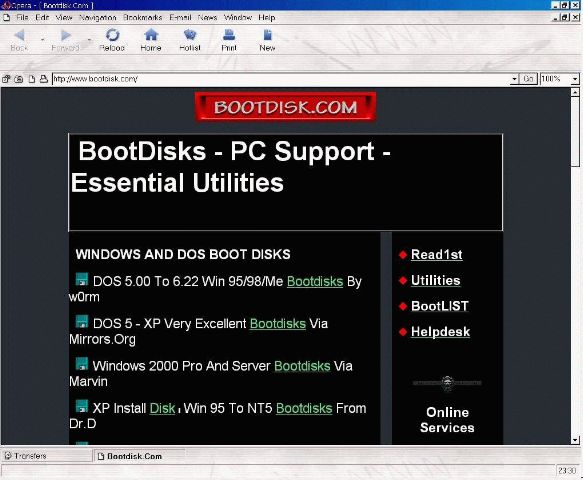Click the BootDisks - PC Support heading
The image size is (583, 480).
coord(231,167)
